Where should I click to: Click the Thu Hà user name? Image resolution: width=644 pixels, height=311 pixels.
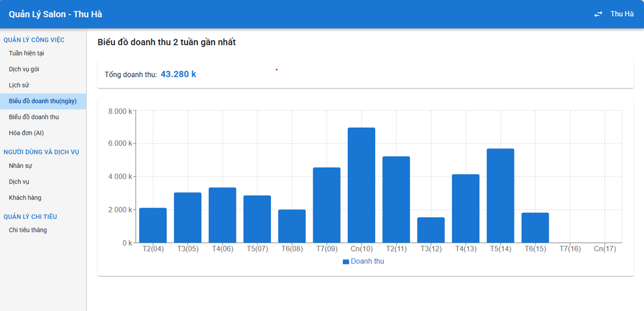[x=622, y=14]
